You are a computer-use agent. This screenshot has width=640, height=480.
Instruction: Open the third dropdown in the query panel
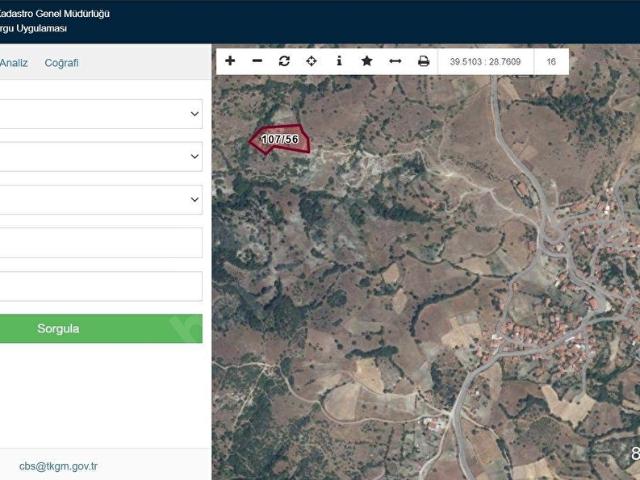(x=100, y=200)
